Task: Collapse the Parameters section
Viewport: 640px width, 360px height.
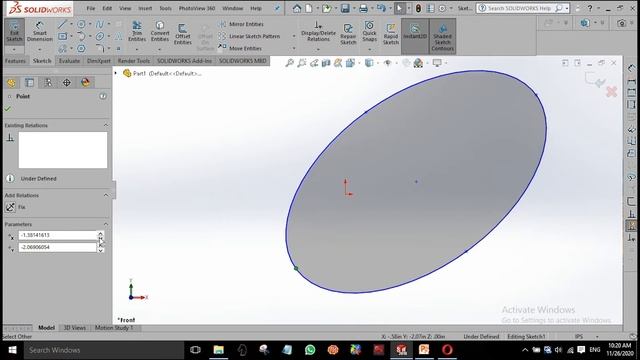Action: click(106, 224)
